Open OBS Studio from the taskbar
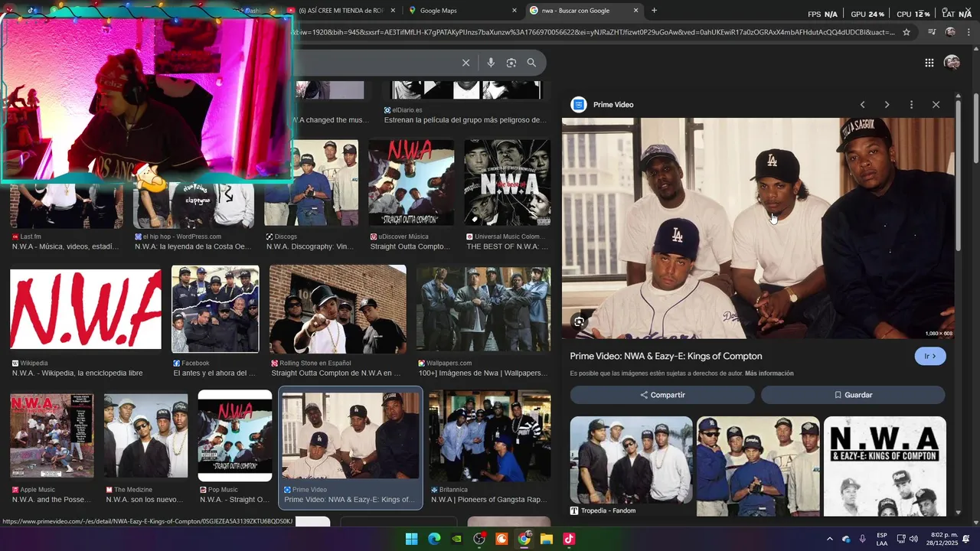980x551 pixels. (479, 539)
